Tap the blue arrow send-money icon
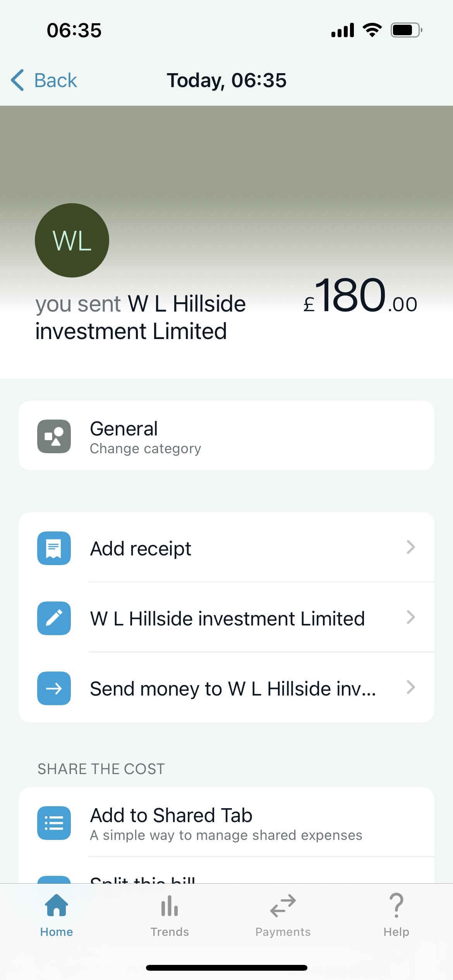 54,688
